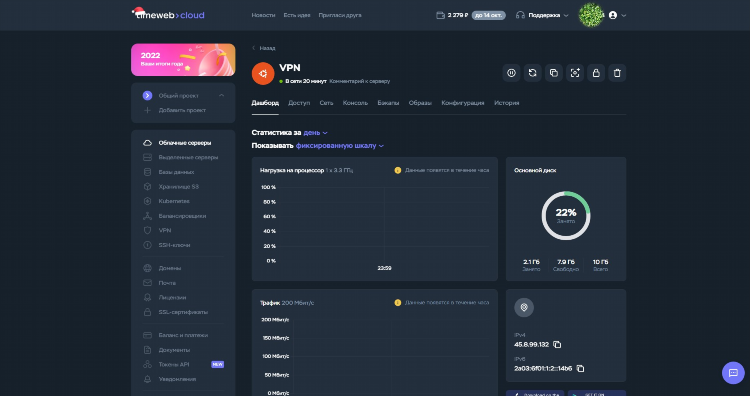
Task: Switch to the Консоль tab
Action: point(355,103)
